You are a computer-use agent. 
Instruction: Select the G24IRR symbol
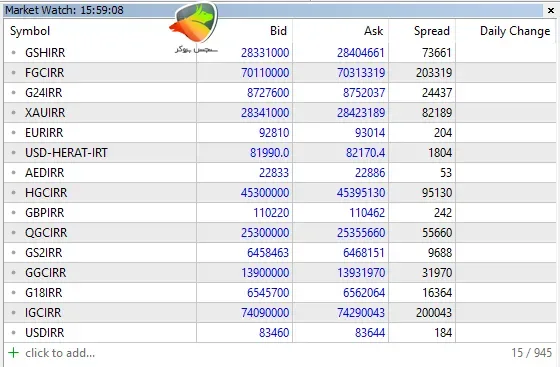(43, 93)
